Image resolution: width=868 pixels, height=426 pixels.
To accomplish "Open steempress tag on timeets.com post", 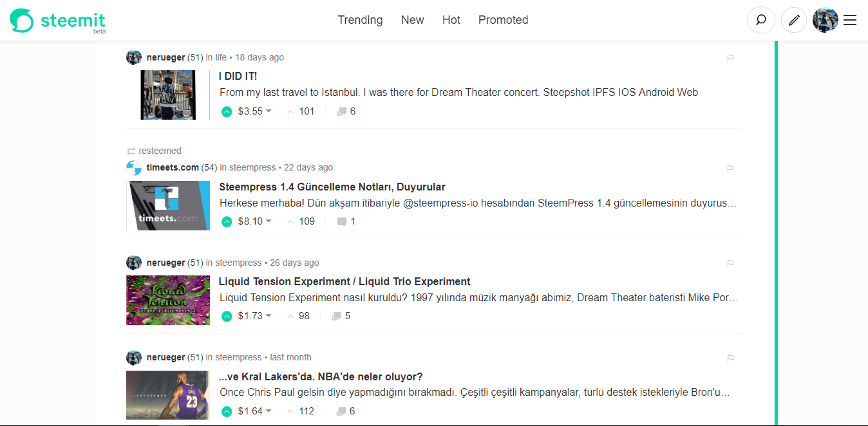I will [x=252, y=168].
